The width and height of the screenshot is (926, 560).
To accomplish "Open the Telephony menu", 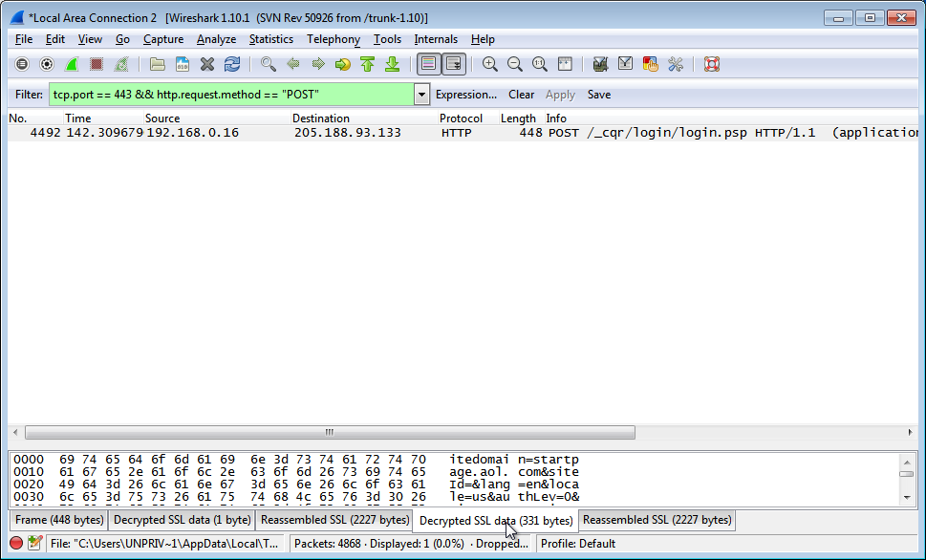I will pos(334,39).
